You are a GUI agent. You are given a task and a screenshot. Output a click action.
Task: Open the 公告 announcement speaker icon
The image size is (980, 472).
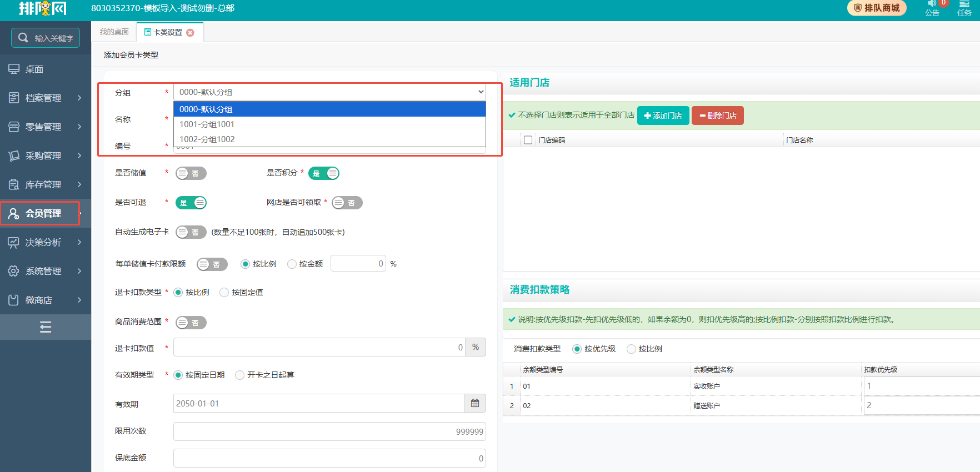point(932,3)
